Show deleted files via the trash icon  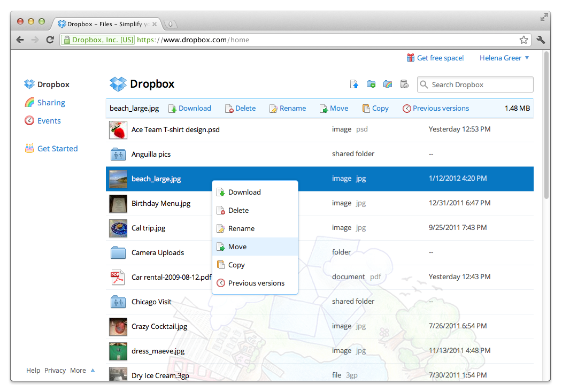[x=404, y=84]
